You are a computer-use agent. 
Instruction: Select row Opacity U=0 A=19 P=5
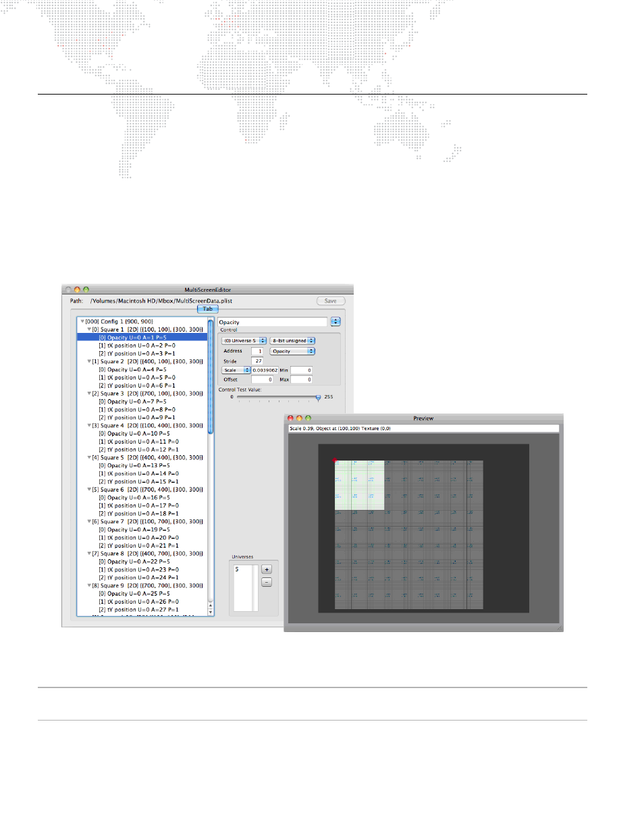coord(142,529)
